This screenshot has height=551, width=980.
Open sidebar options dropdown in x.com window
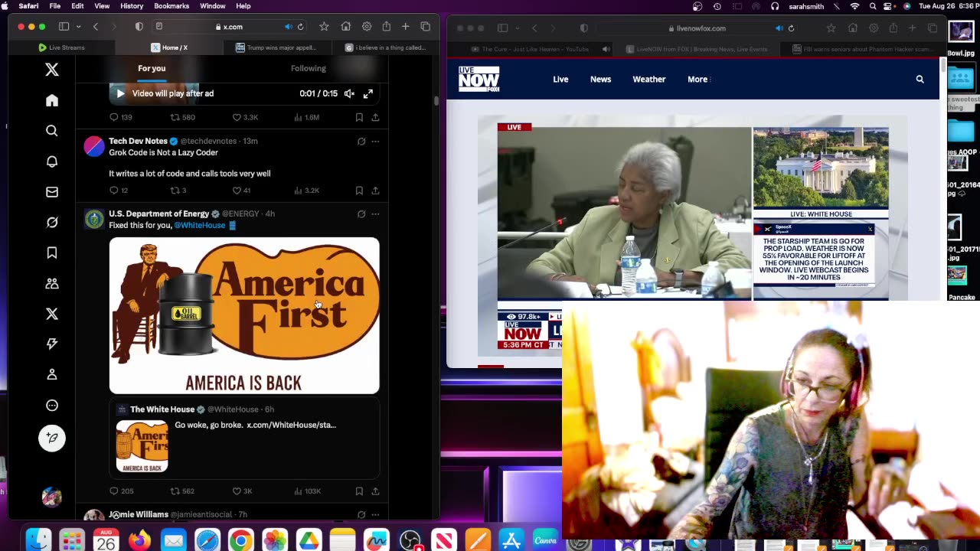tap(78, 27)
